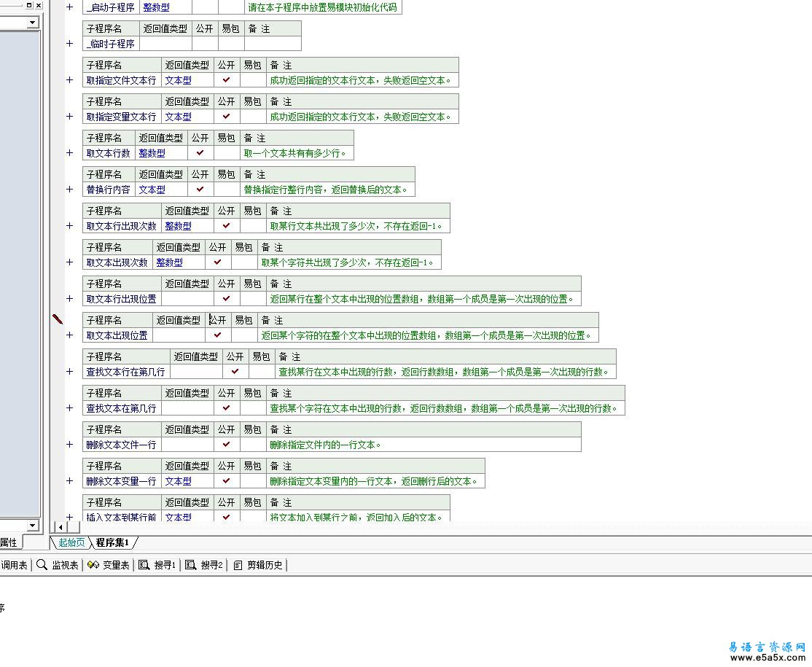Image resolution: width=812 pixels, height=667 pixels.
Task: Toggle 公开 checkmark for 取文本出现位置
Action: (x=217, y=335)
